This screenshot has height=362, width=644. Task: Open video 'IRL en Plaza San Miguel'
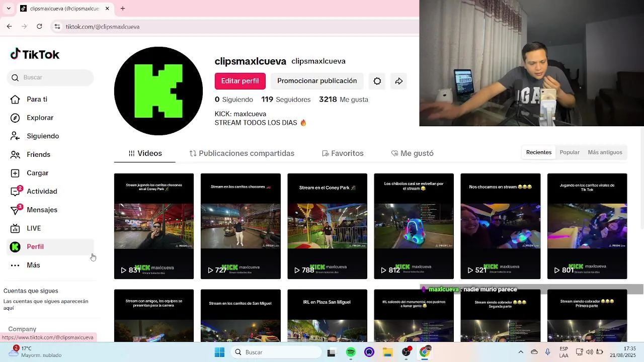[327, 316]
